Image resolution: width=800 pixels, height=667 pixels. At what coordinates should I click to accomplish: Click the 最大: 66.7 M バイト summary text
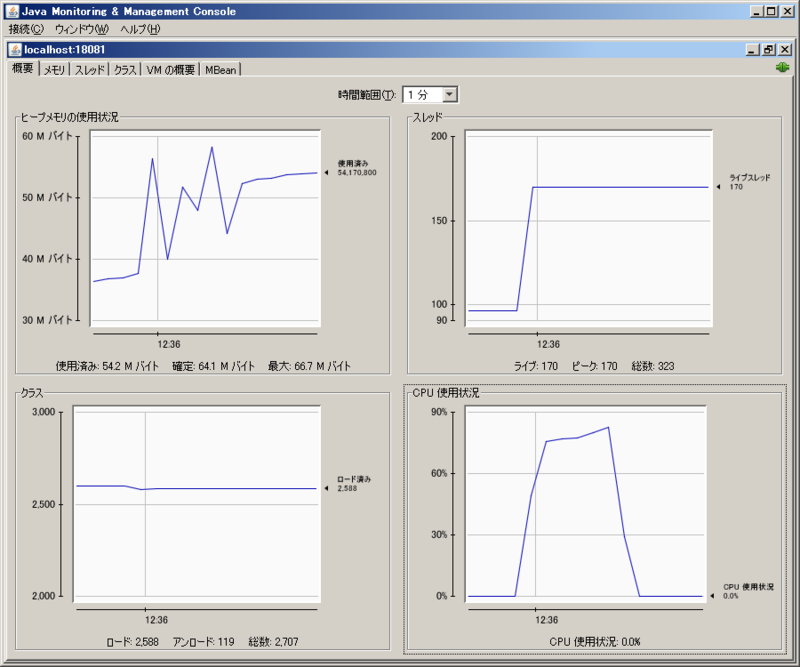tap(309, 366)
